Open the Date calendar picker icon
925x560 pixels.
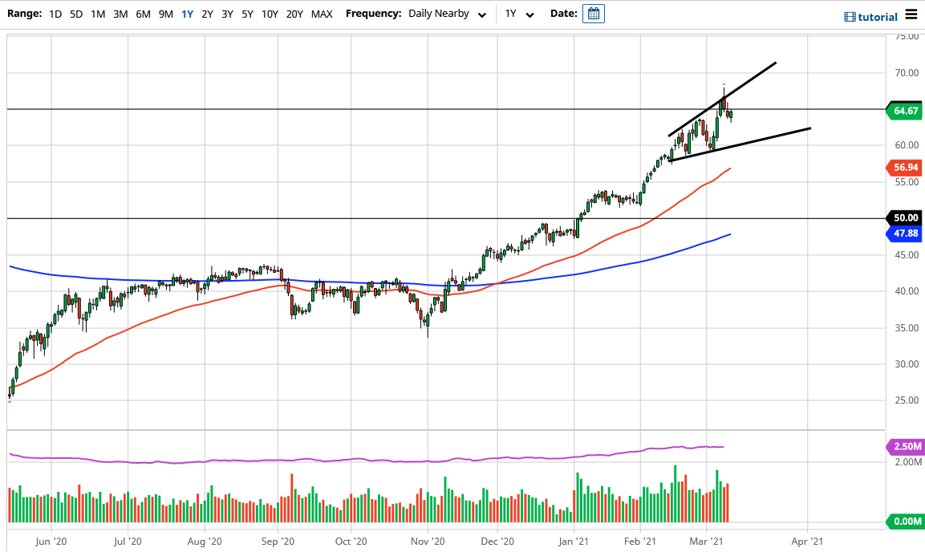[593, 14]
